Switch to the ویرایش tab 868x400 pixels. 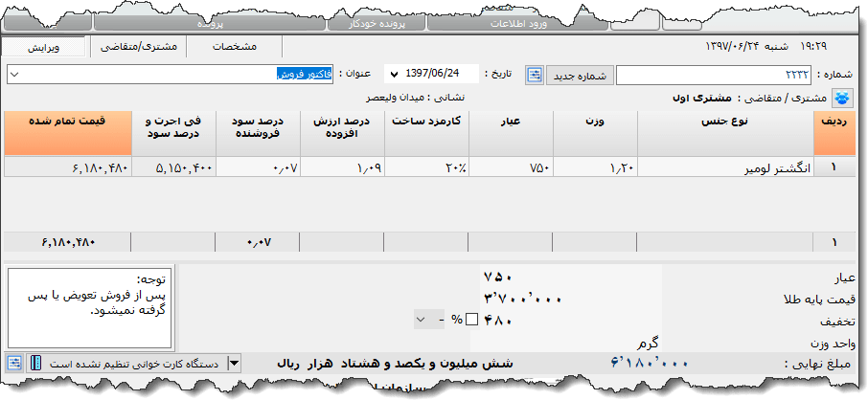pyautogui.click(x=44, y=47)
